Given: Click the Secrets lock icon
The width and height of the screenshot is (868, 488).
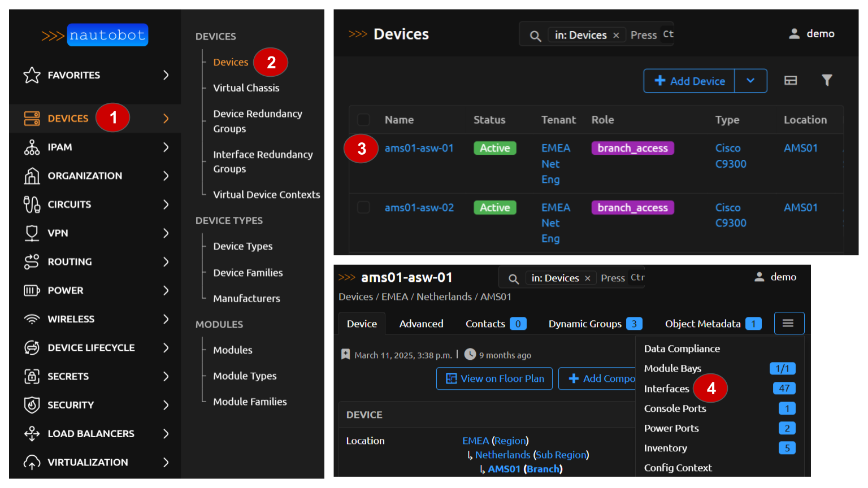Looking at the screenshot, I should [32, 377].
